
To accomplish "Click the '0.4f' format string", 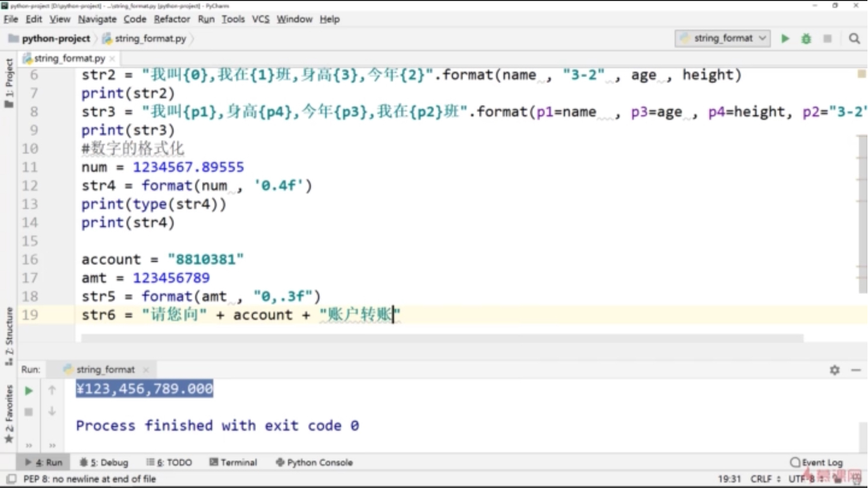I will (279, 186).
